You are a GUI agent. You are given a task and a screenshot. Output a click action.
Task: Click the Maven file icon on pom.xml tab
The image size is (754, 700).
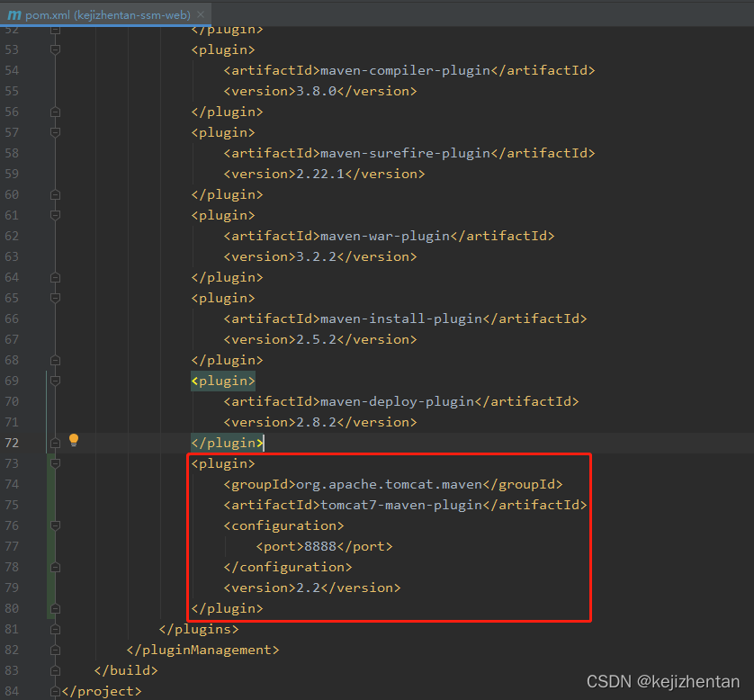pos(14,15)
